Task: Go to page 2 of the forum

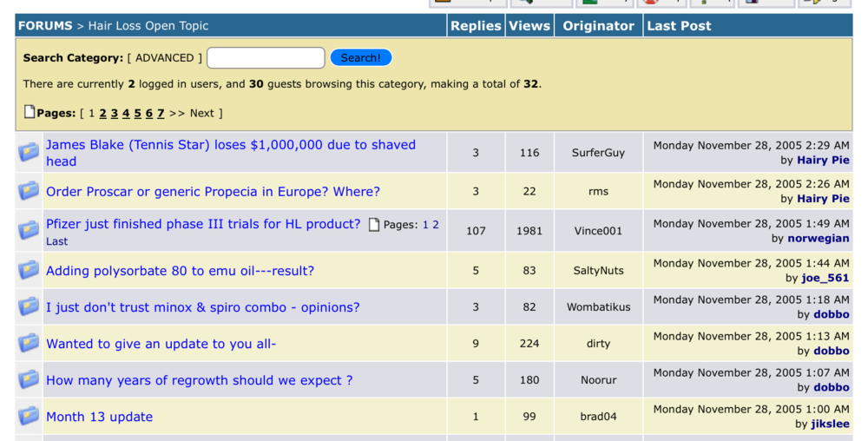Action: tap(102, 113)
